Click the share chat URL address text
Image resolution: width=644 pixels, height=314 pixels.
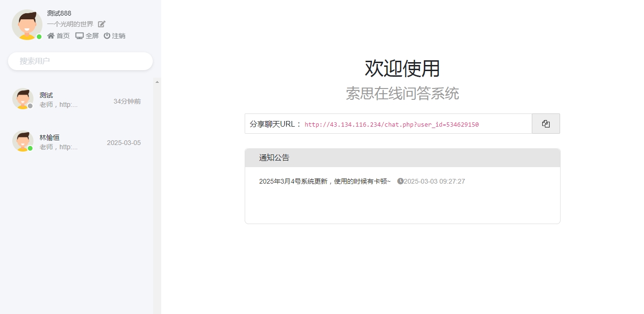391,124
